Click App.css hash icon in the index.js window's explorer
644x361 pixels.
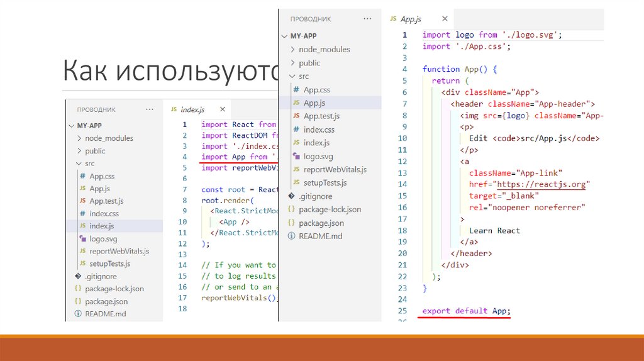click(x=83, y=176)
